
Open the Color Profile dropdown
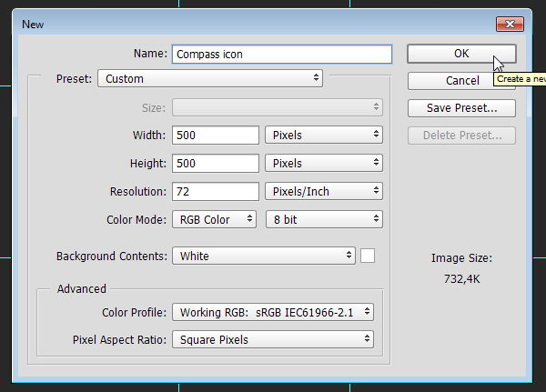tap(273, 312)
